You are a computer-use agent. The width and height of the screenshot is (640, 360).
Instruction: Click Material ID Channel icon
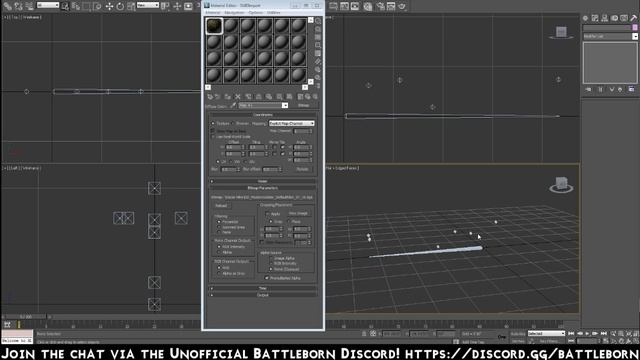click(279, 97)
